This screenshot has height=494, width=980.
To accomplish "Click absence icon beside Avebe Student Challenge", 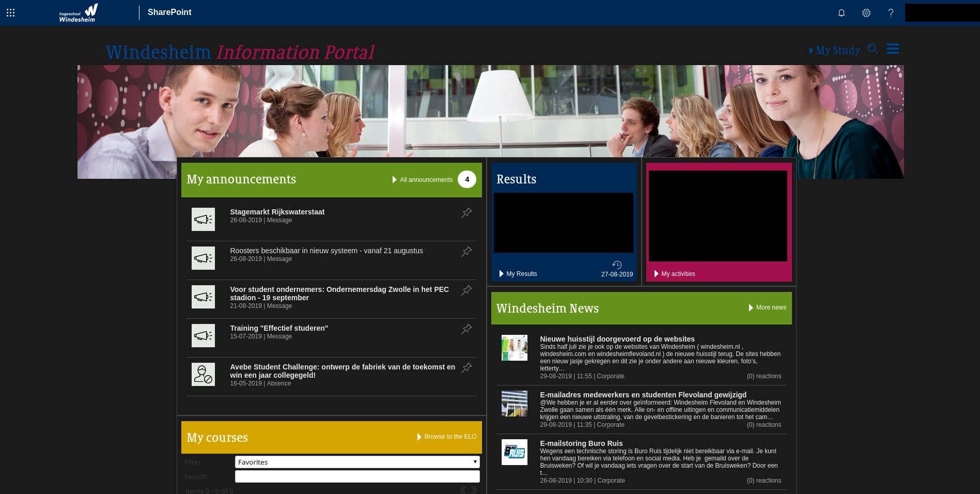I will point(203,375).
